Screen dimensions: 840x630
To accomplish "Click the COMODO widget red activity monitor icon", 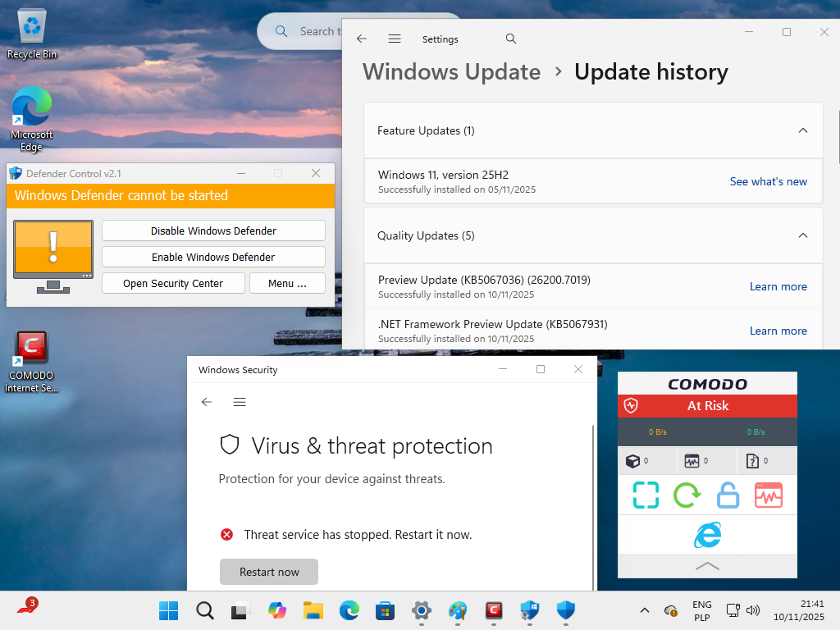I will click(x=769, y=495).
